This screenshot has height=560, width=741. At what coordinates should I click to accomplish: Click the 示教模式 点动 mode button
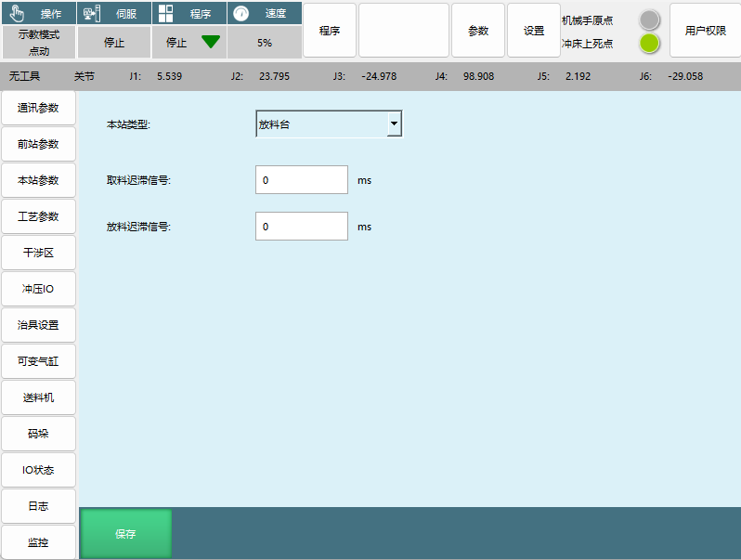click(x=38, y=42)
